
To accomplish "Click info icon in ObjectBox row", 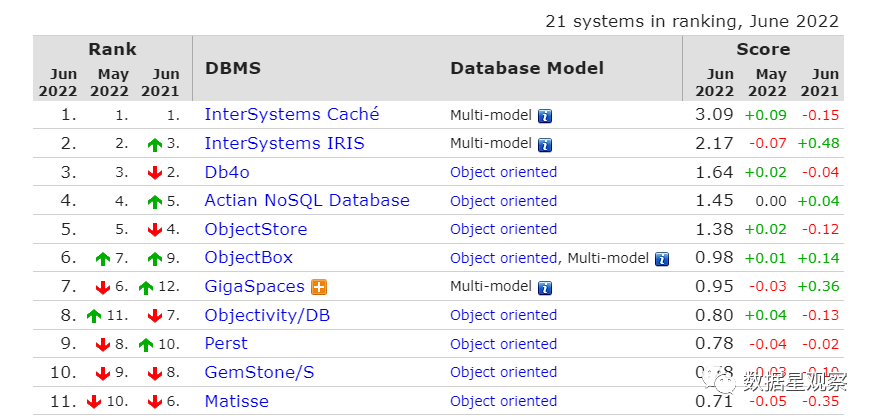I will point(662,259).
